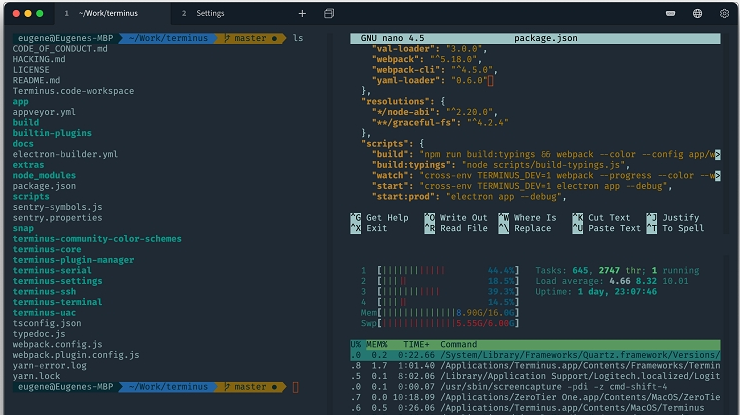Click the split panes icon in tab bar

329,14
